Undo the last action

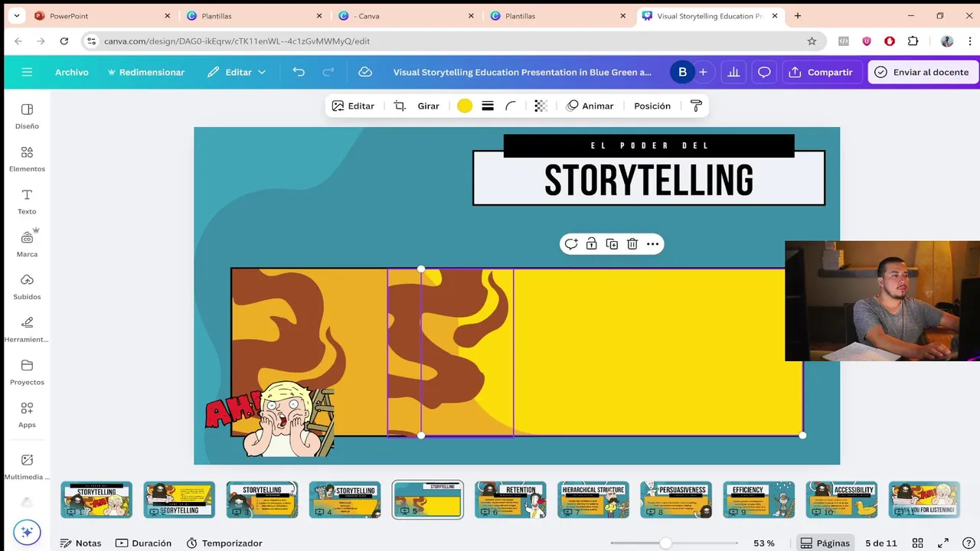coord(299,72)
